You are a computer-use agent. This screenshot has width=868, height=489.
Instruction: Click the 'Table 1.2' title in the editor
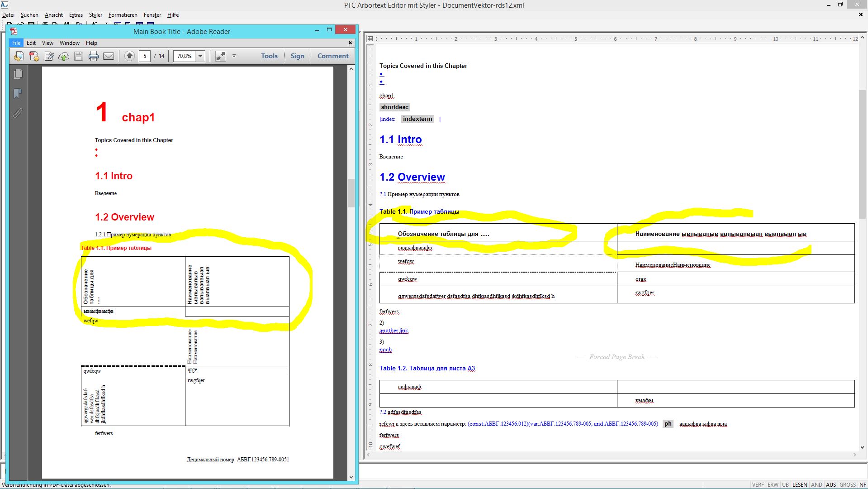click(x=427, y=368)
